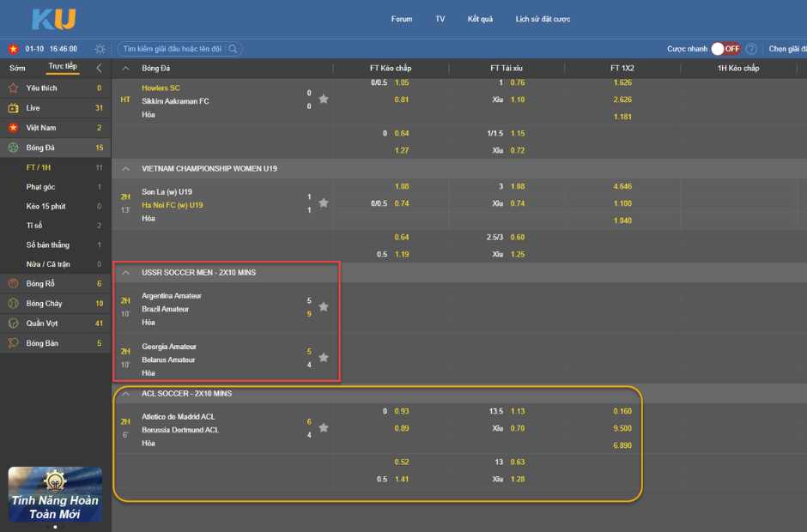Image resolution: width=807 pixels, height=532 pixels.
Task: Click the FT Tài xỉu column header
Action: click(507, 68)
